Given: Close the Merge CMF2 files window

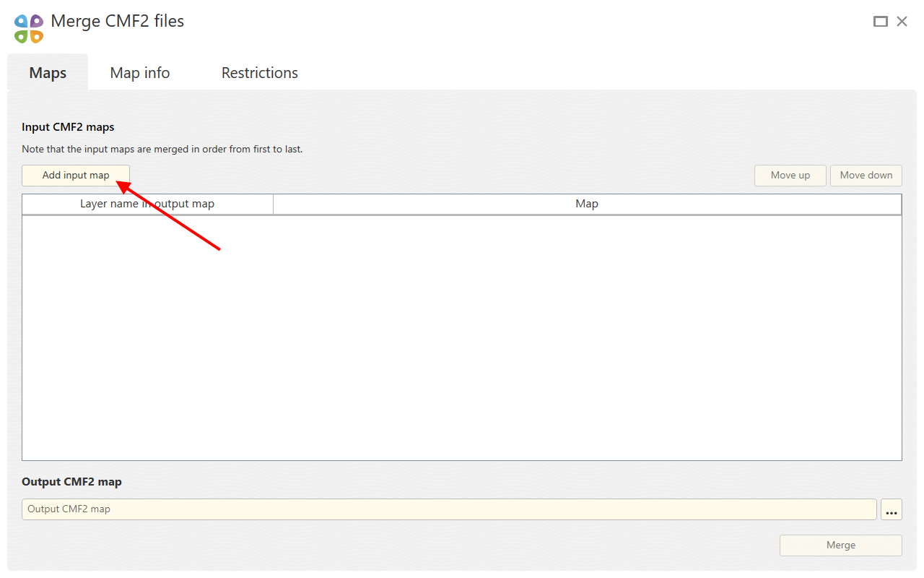Looking at the screenshot, I should 902,22.
